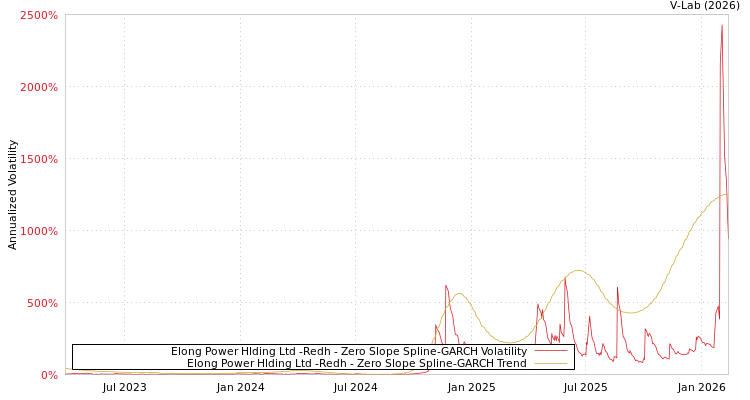Click the Spline-GARCH Trend legend entry
The width and height of the screenshot is (750, 400).
tap(357, 363)
